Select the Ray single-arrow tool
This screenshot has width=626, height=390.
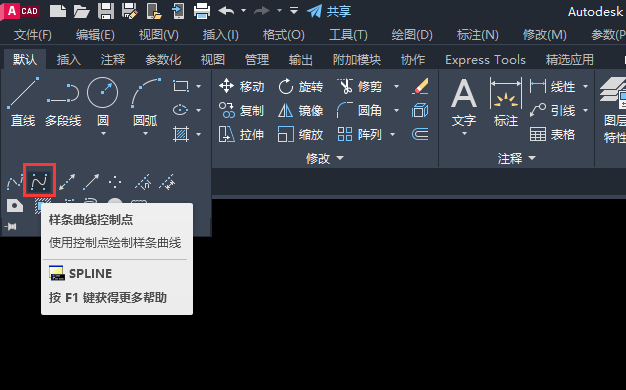tap(91, 182)
